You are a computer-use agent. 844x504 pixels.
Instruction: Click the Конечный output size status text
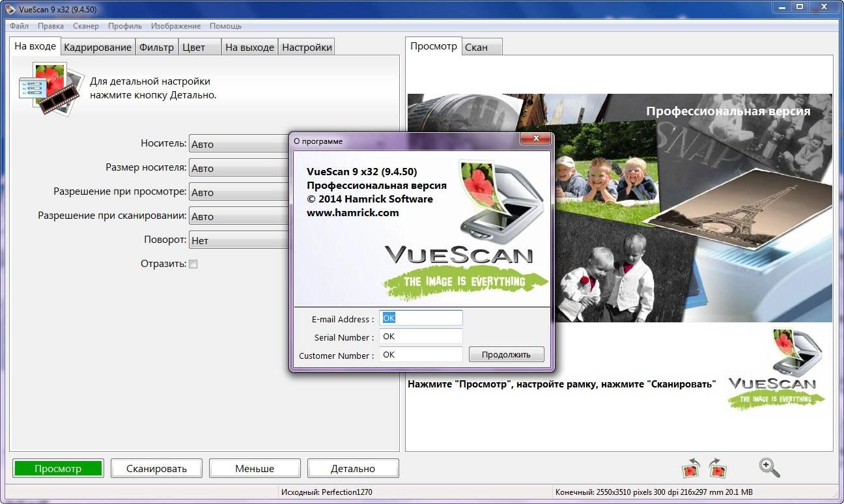tap(654, 492)
